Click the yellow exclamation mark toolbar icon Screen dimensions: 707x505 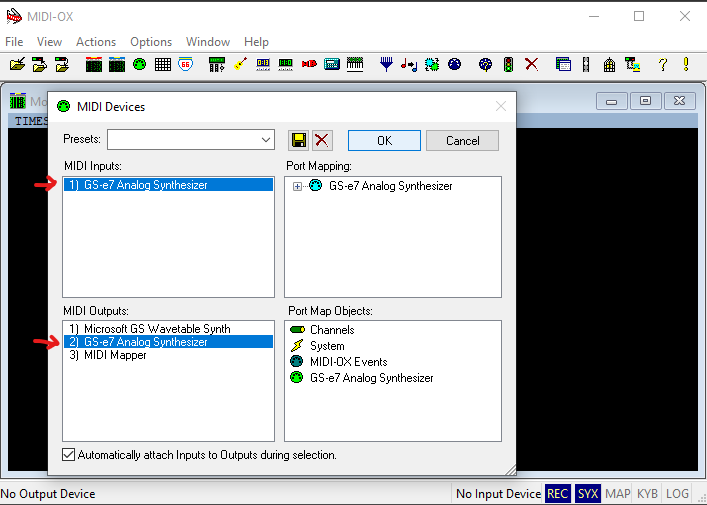(x=686, y=64)
